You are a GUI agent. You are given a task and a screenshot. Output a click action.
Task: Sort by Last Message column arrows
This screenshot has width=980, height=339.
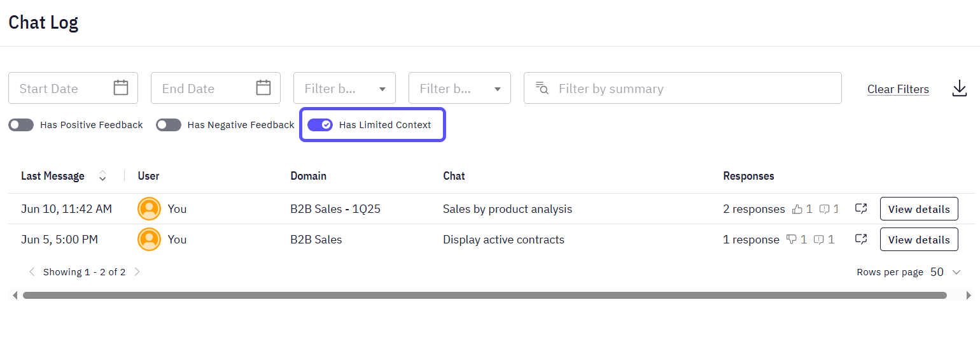tap(102, 176)
